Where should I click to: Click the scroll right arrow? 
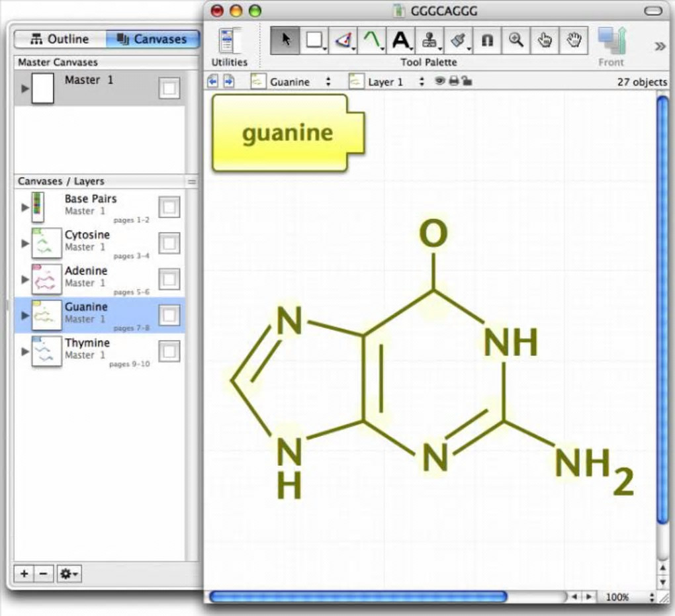tap(589, 597)
